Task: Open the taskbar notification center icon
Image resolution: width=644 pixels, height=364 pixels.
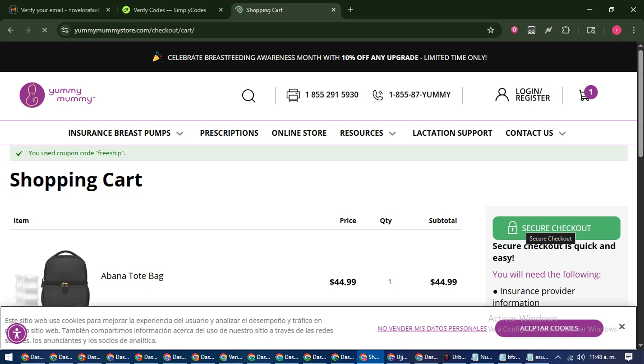Action: click(629, 357)
